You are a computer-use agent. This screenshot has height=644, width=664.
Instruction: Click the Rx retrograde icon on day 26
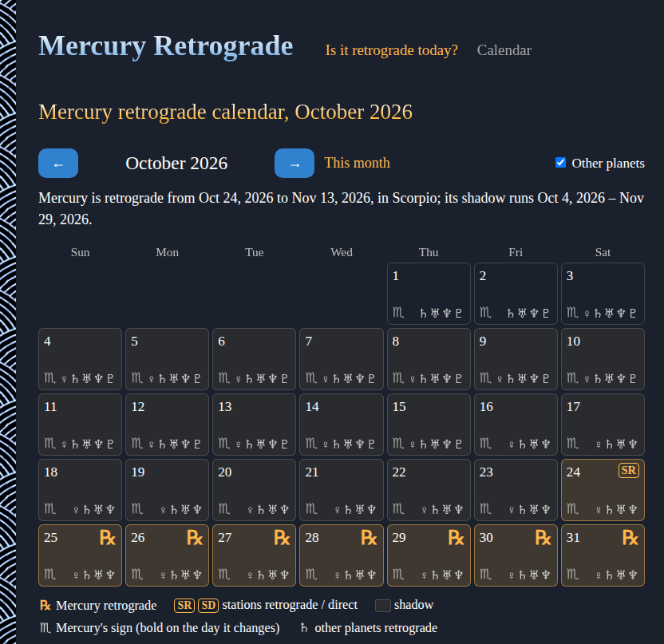point(195,538)
